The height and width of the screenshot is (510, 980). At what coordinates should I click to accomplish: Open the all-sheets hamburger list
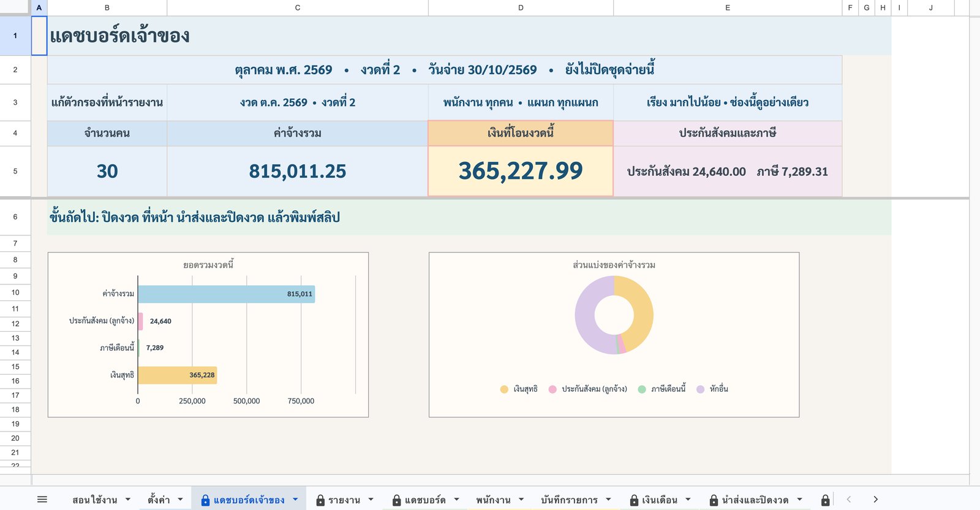42,500
